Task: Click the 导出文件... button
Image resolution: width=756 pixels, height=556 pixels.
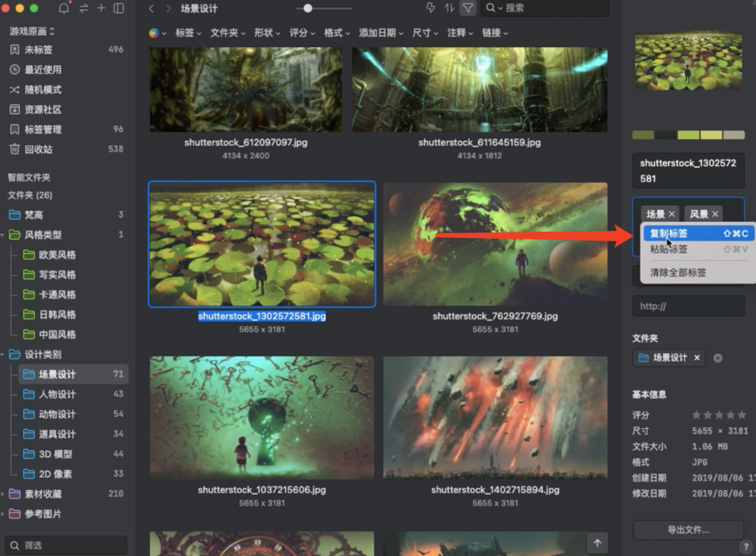Action: [687, 530]
